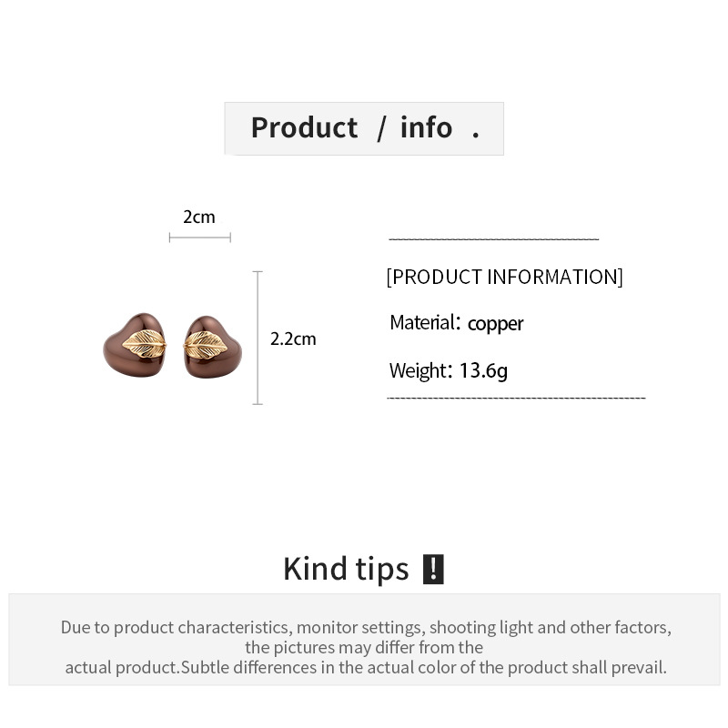The height and width of the screenshot is (728, 728).
Task: Click the dashed line above product information
Action: [x=494, y=239]
